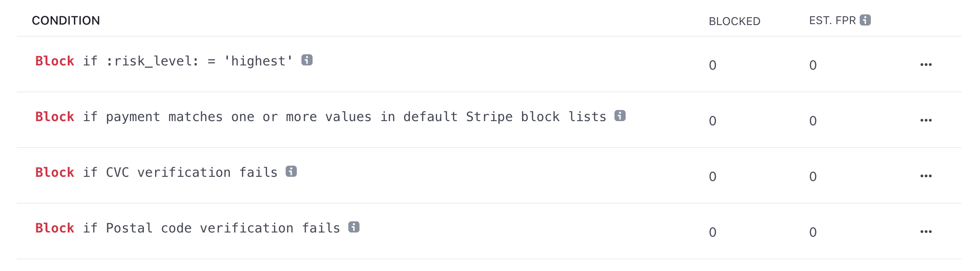Open three-dot menu for CVC verification rule
Image resolution: width=980 pixels, height=271 pixels.
pos(926,176)
